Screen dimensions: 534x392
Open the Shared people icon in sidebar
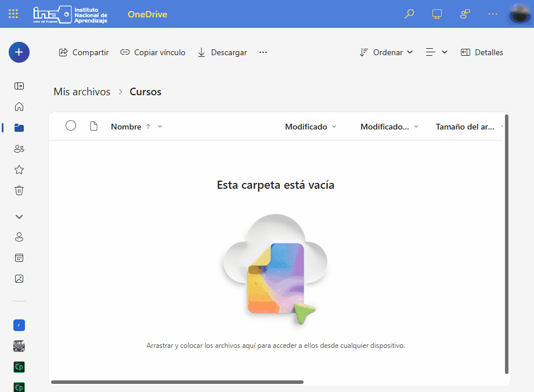[19, 149]
